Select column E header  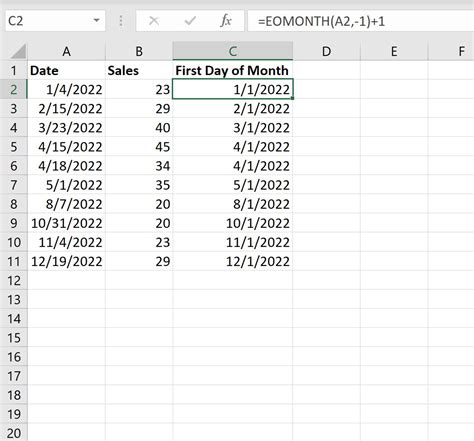394,51
